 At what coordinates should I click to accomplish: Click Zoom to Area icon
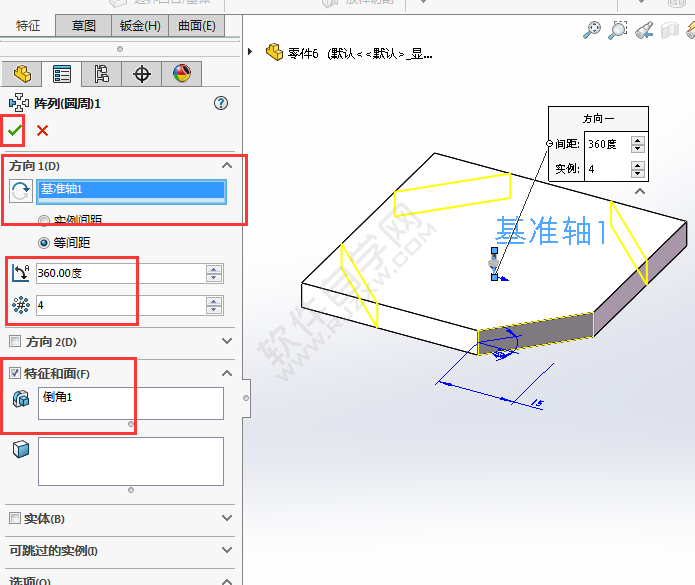pyautogui.click(x=617, y=30)
